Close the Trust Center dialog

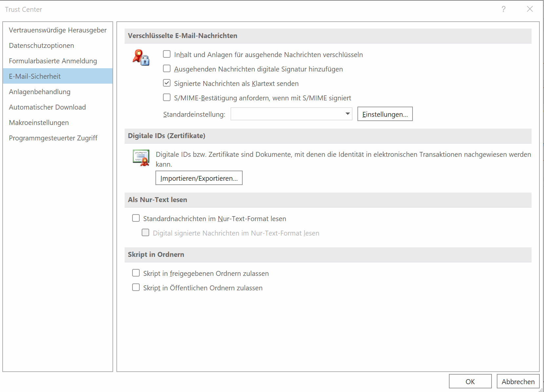tap(530, 9)
